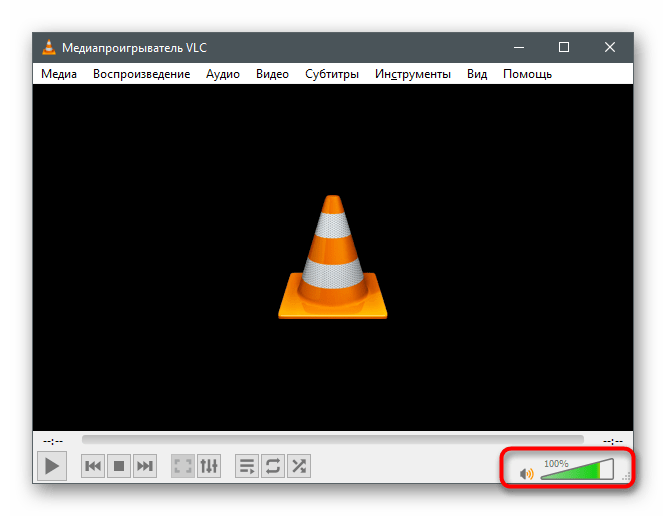Skip to the next media item
Viewport: 666px width, 516px height.
point(145,466)
